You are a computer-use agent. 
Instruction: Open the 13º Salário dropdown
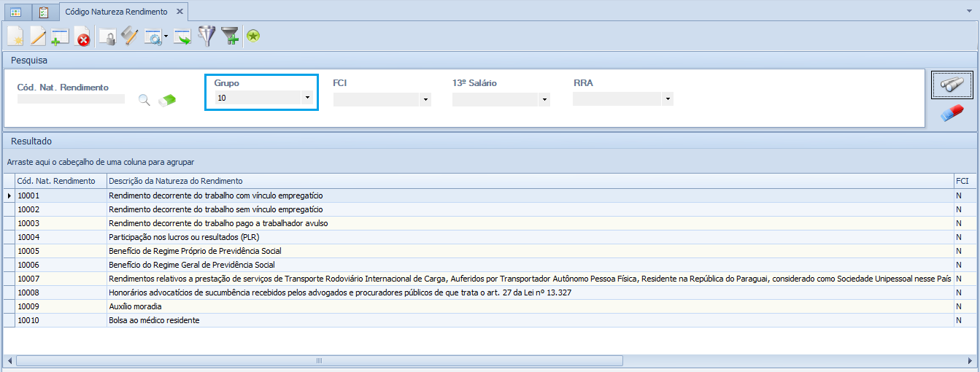pos(544,99)
